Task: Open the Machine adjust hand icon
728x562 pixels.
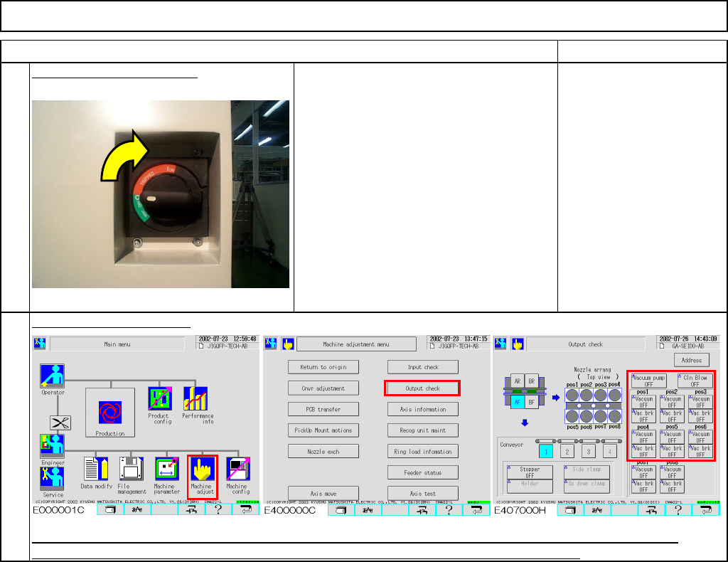Action: (x=203, y=469)
